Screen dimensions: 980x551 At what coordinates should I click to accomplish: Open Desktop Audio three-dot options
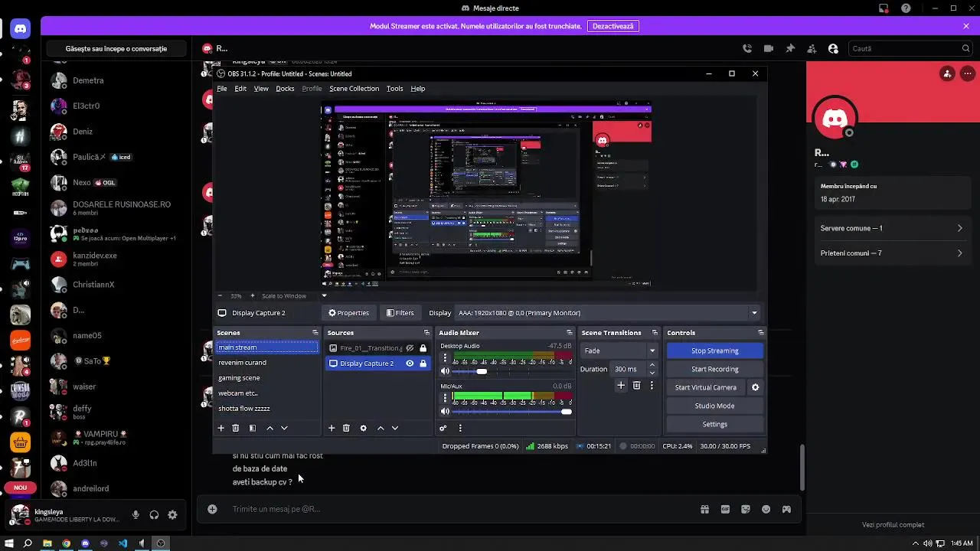[x=446, y=358]
